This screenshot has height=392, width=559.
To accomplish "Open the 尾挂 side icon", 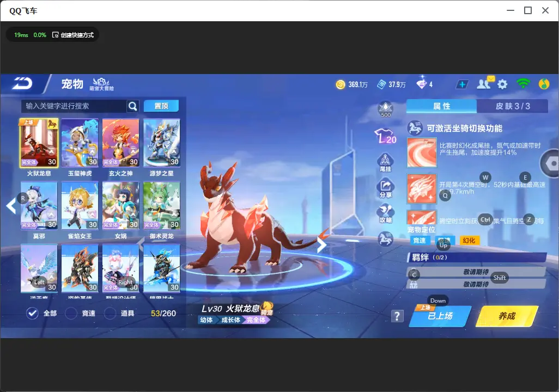I will coord(385,162).
